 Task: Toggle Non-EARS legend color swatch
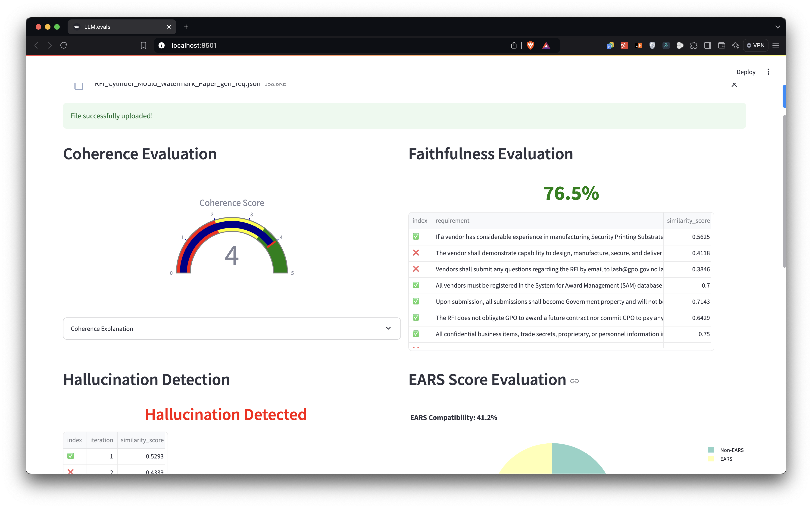(711, 450)
